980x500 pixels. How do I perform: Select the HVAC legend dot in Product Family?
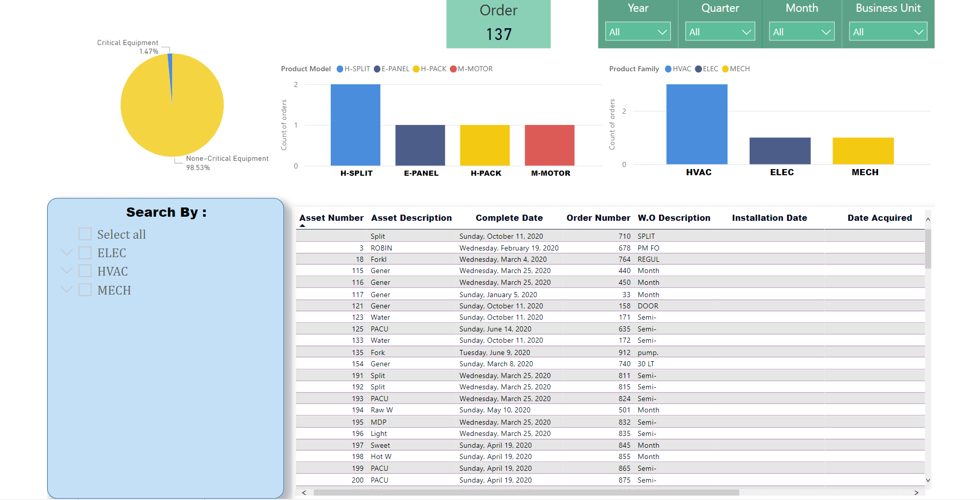667,69
